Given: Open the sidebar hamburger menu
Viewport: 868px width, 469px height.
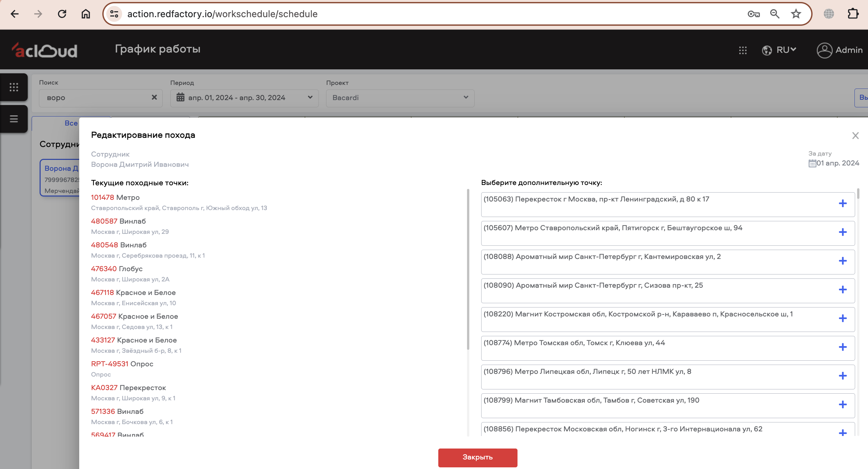Looking at the screenshot, I should [x=14, y=119].
